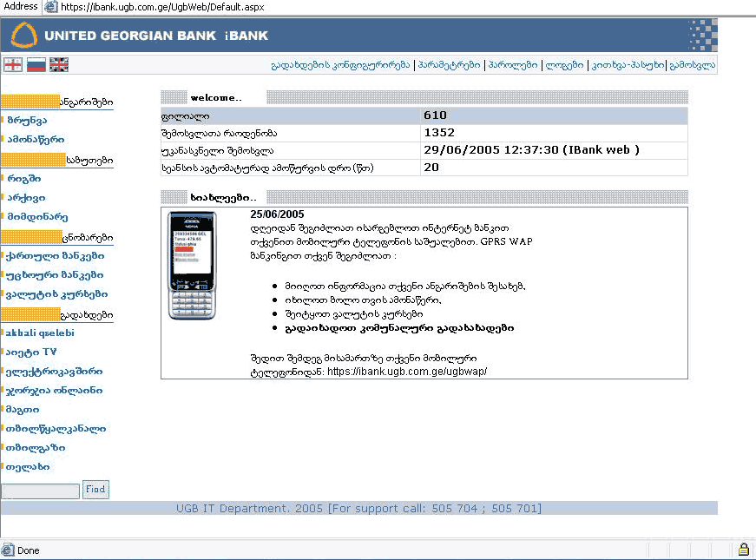Click the ანგარიშები sidebar section header

pos(57,102)
